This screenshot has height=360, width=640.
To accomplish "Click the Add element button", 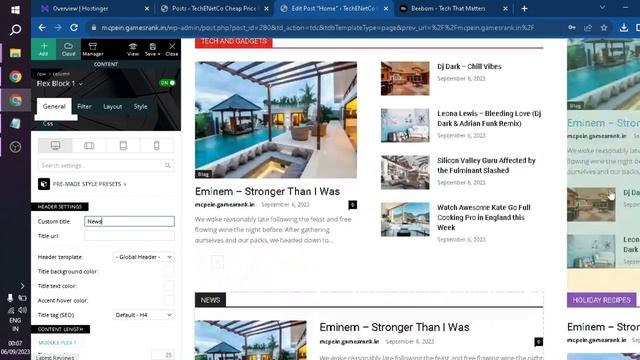I will 44,49.
